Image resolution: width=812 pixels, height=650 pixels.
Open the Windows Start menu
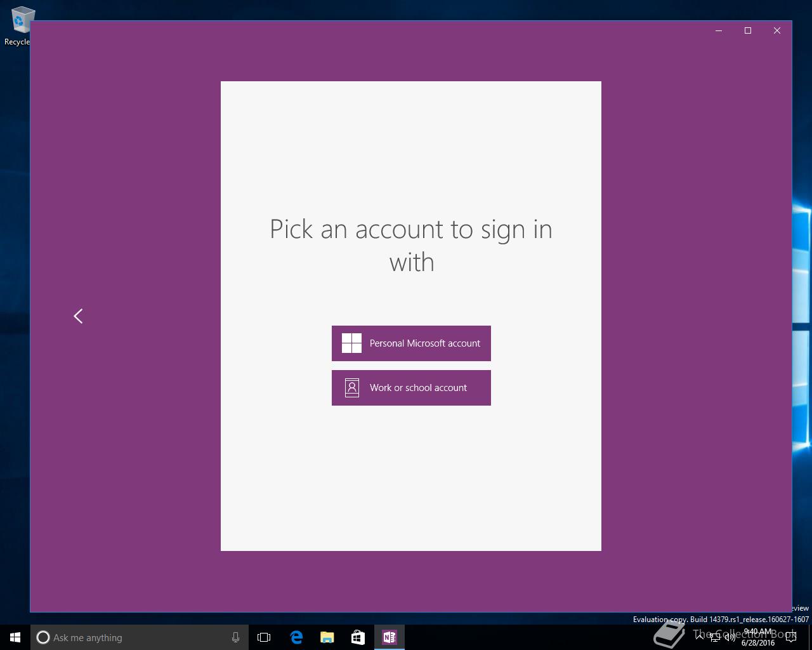pyautogui.click(x=15, y=637)
